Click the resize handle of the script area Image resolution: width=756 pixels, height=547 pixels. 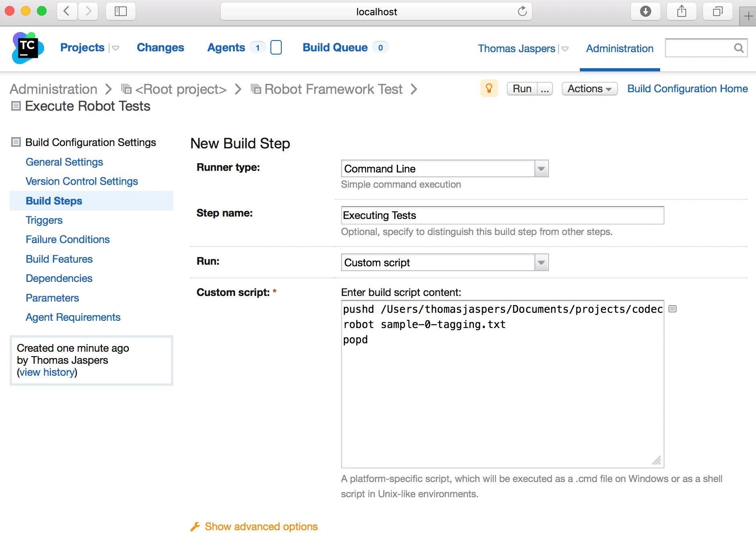point(656,460)
